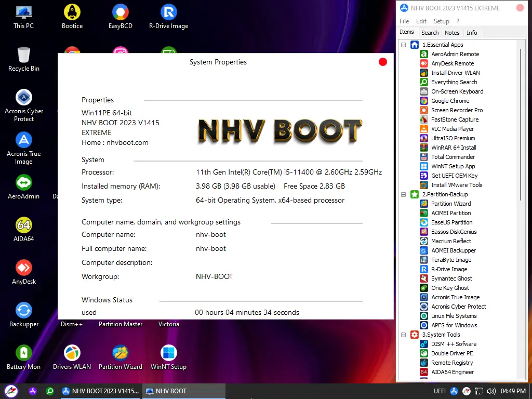Open AeroAdmin desktop shortcut

click(24, 187)
